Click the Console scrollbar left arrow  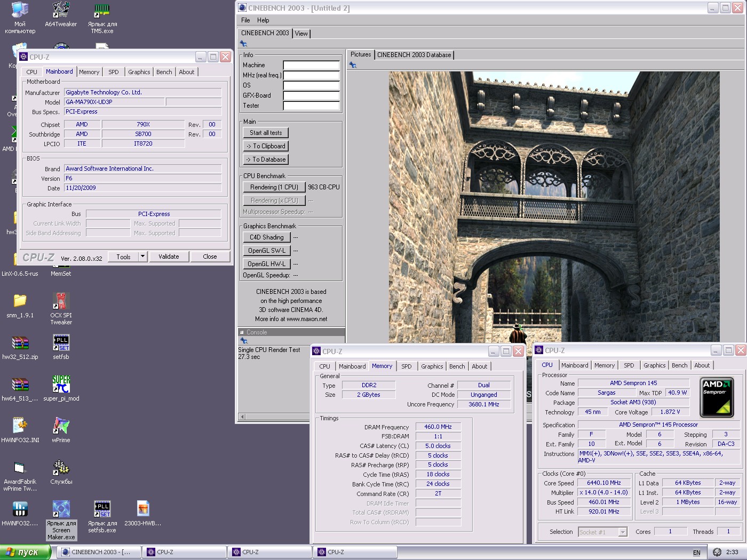242,417
